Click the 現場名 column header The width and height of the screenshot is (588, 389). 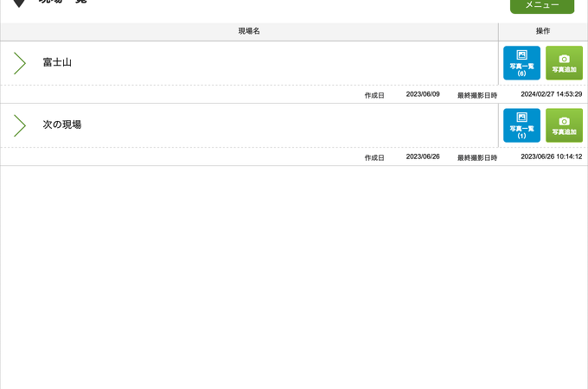pos(249,31)
